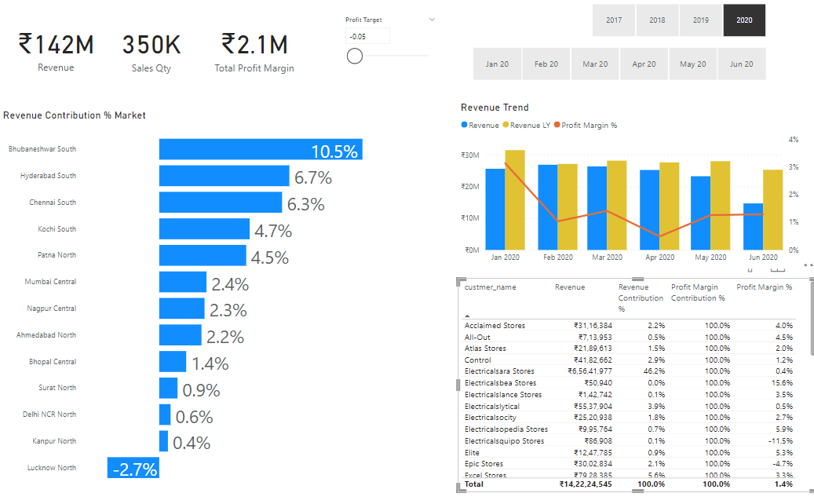Image resolution: width=814 pixels, height=504 pixels.
Task: Click the yellow Revenue LY legend marker
Action: [x=506, y=126]
